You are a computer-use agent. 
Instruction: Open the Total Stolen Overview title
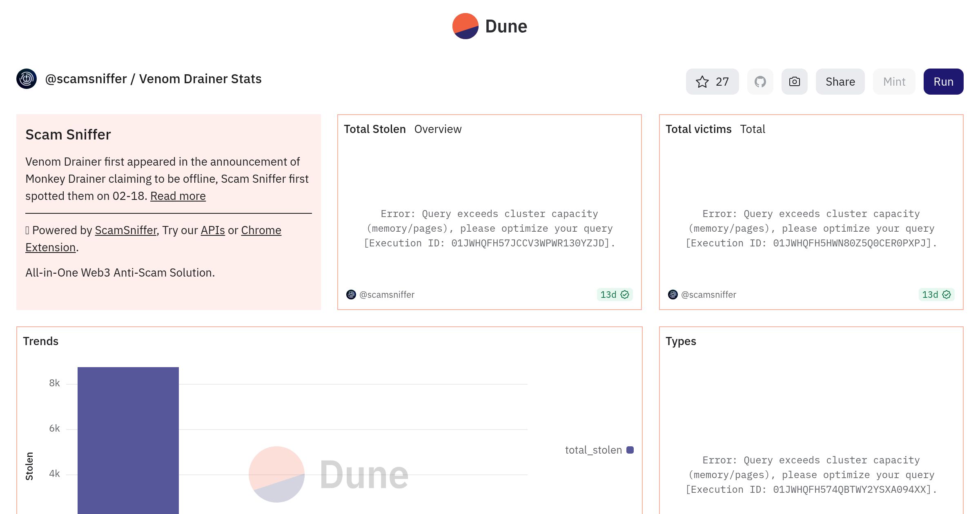(x=403, y=129)
